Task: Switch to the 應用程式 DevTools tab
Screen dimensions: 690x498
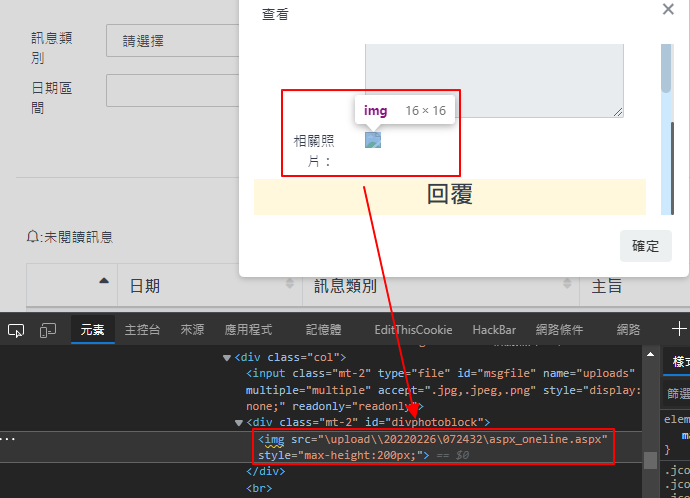Action: pos(248,330)
